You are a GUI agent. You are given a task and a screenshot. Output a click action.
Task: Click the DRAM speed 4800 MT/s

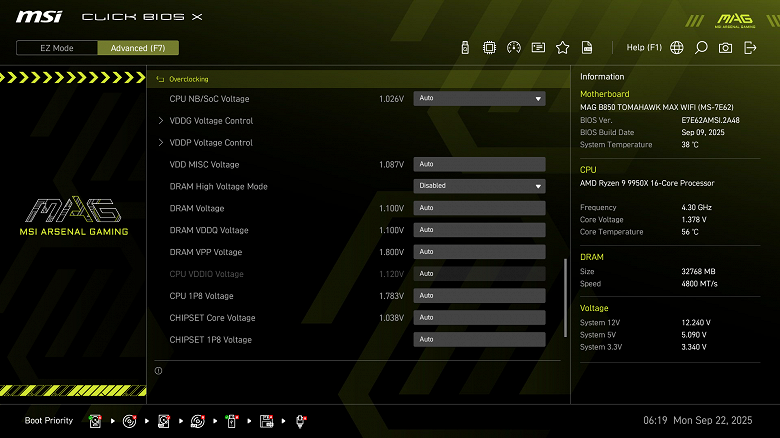click(x=699, y=284)
